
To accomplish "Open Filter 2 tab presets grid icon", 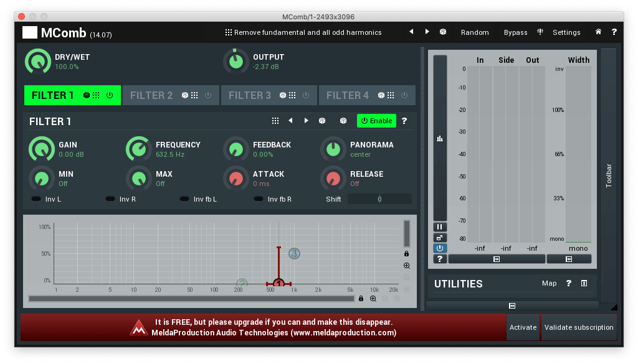I will click(194, 95).
